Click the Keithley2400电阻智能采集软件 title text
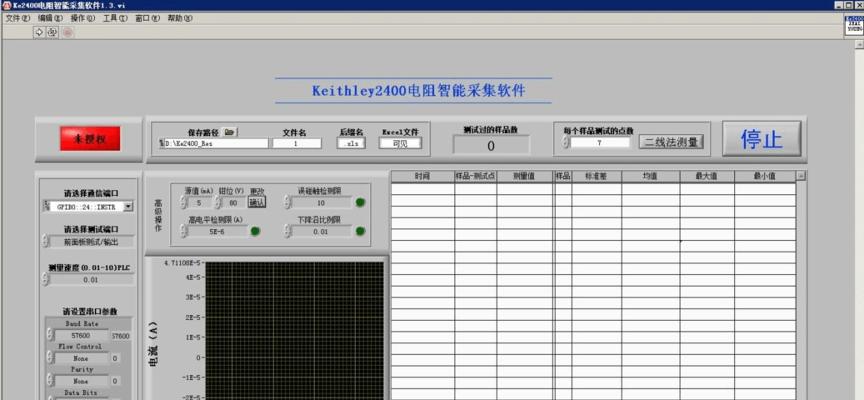 click(419, 90)
